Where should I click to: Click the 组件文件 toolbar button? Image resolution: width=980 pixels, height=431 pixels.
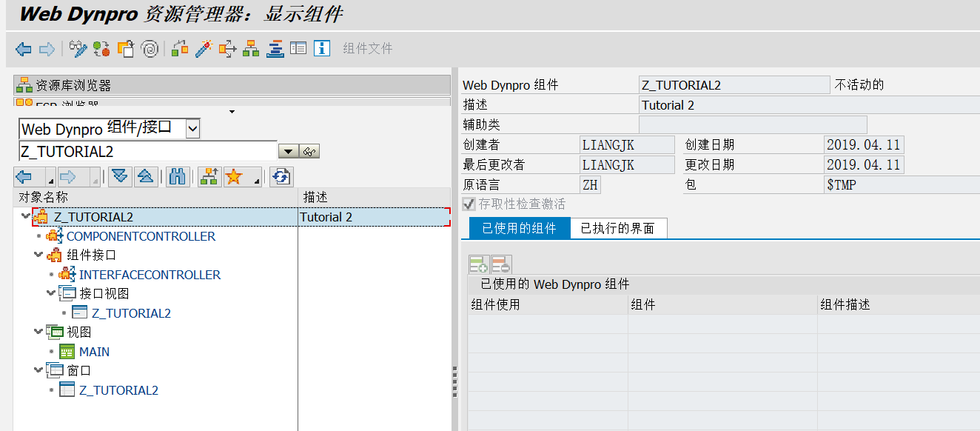pyautogui.click(x=368, y=49)
